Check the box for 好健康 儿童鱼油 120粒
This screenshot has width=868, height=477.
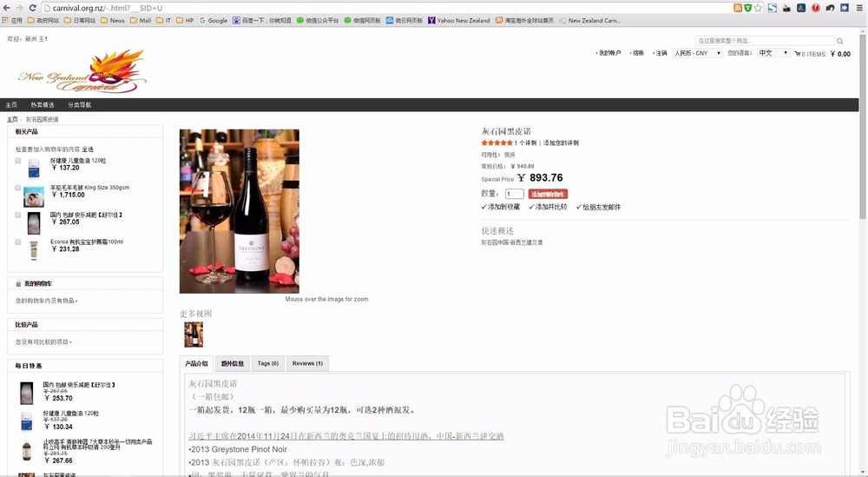click(17, 161)
